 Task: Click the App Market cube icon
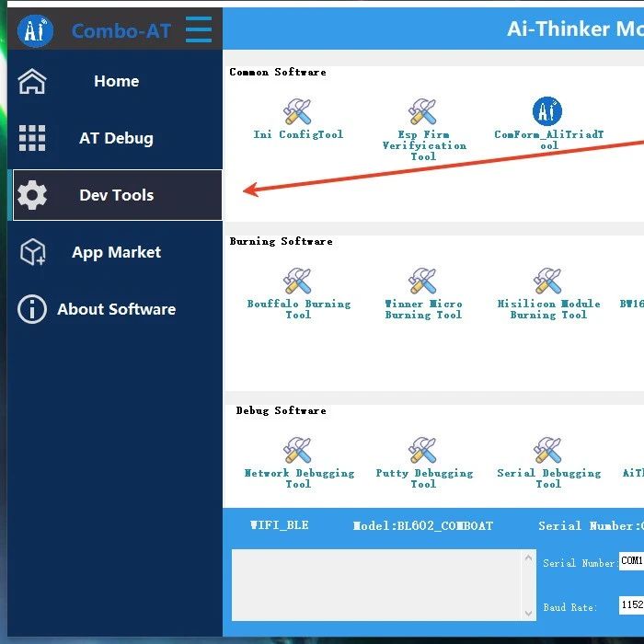(x=33, y=252)
